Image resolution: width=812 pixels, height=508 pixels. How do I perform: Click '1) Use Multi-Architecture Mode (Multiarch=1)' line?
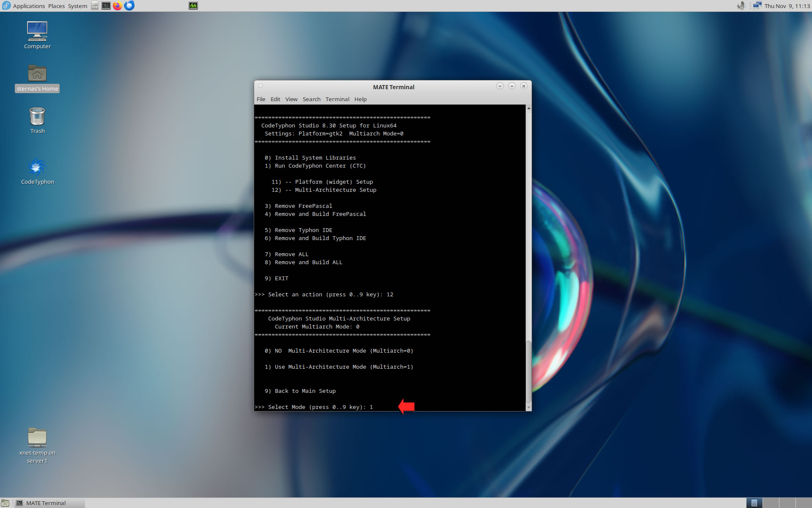pyautogui.click(x=339, y=367)
